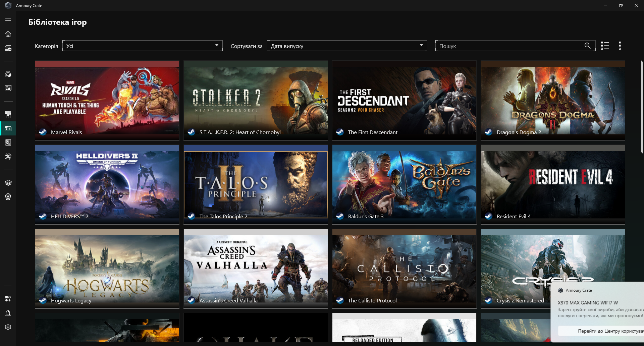
Task: Click the Steam icon on Resident Evil 4
Action: tap(488, 216)
